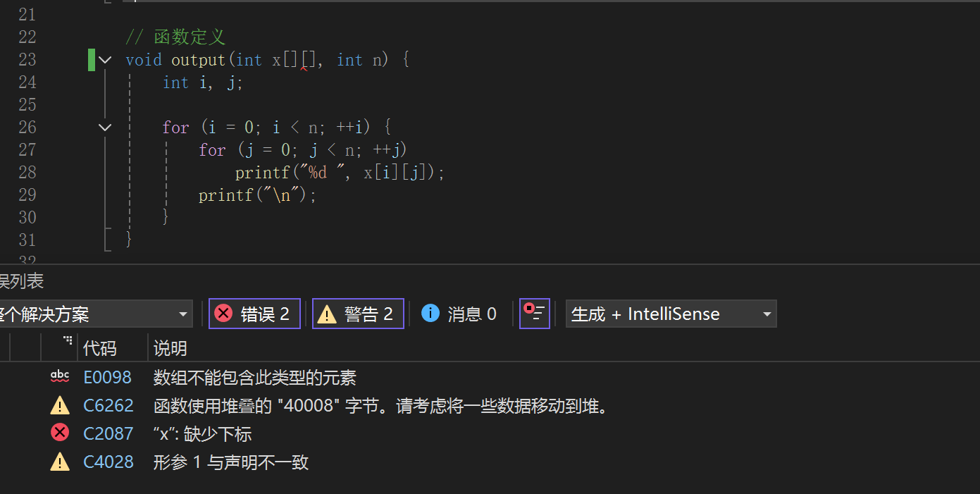This screenshot has height=494, width=980.
Task: Open the 生成 + IntelliSense dropdown
Action: 671,314
